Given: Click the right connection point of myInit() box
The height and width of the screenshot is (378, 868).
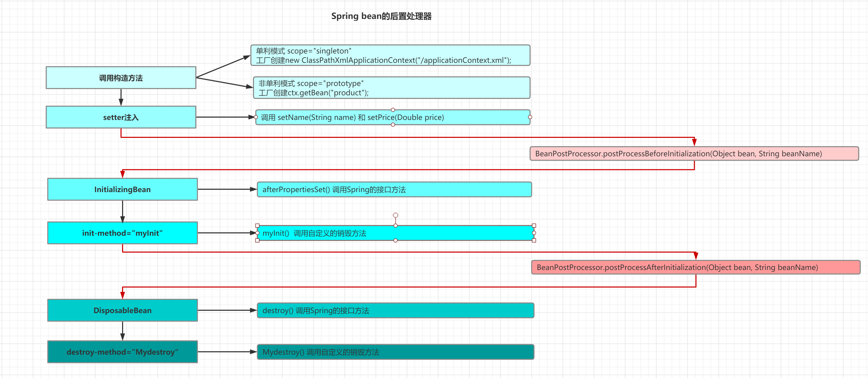Looking at the screenshot, I should [x=534, y=233].
